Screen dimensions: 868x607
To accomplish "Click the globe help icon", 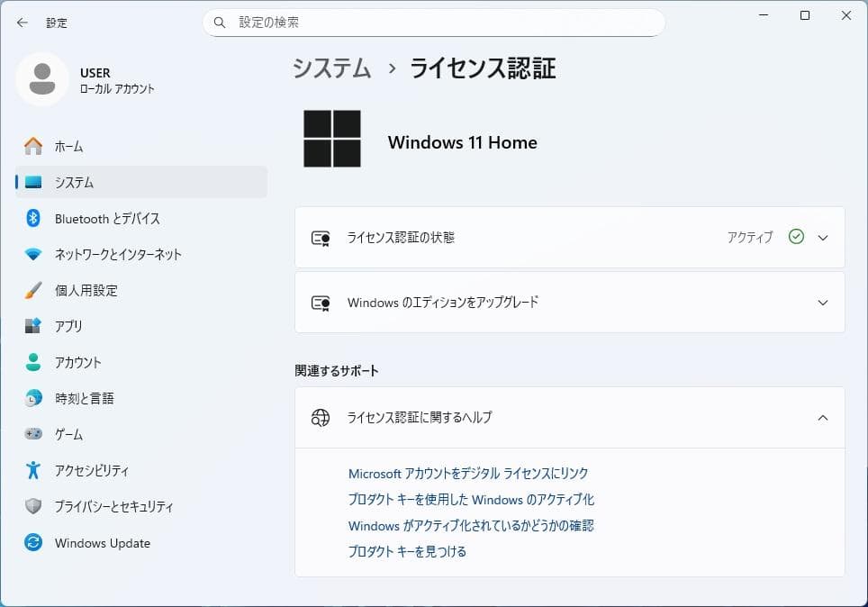I will (x=321, y=418).
